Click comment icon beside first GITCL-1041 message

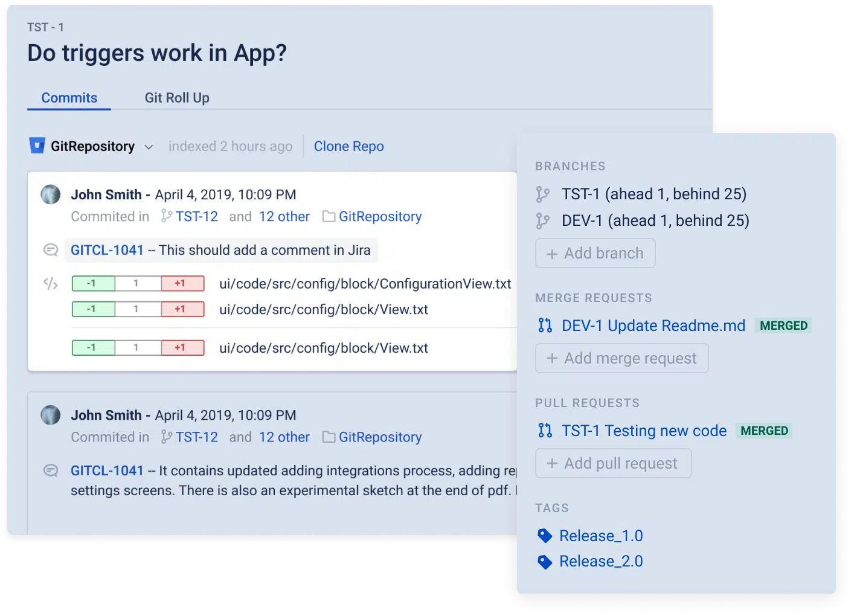coord(51,250)
